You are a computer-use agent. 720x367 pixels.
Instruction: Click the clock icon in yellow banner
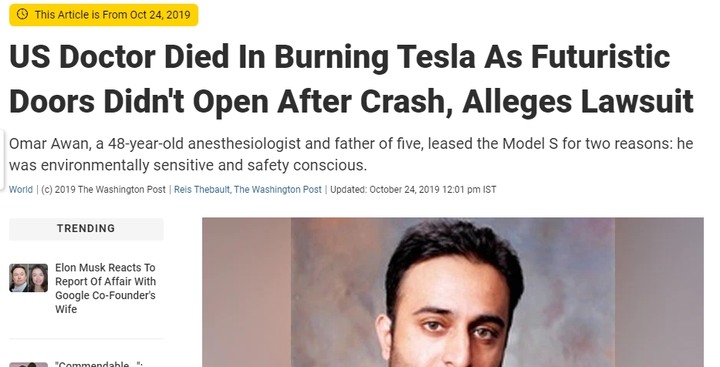[22, 14]
